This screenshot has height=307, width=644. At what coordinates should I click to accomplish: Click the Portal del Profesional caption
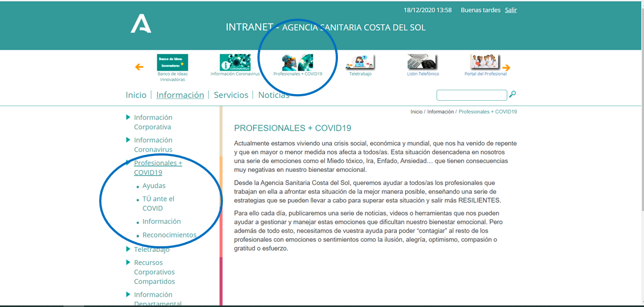(485, 74)
